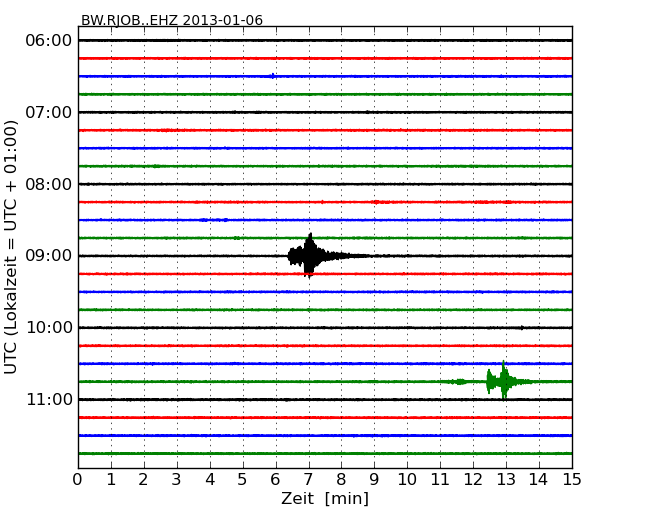Click the small blue spike near minute 6
650x520 pixels.
[x=272, y=75]
